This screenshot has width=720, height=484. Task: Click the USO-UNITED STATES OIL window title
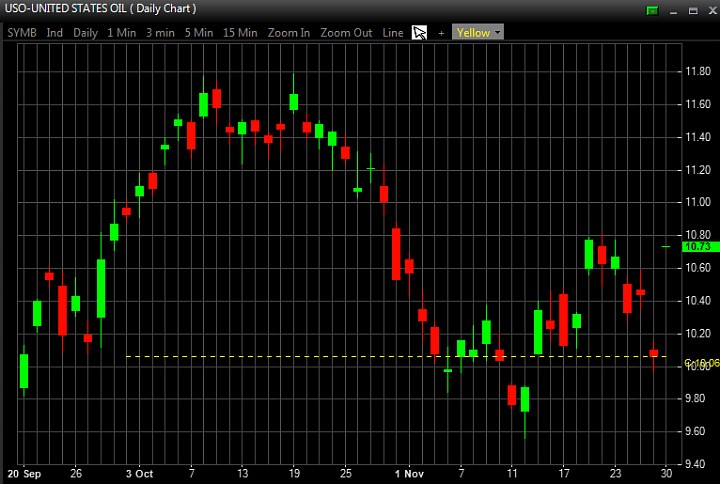pyautogui.click(x=101, y=9)
